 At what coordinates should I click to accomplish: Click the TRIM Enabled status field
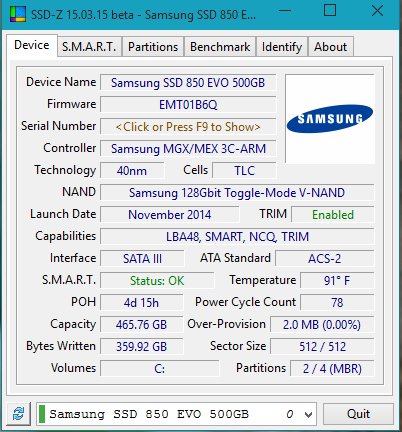tap(333, 215)
